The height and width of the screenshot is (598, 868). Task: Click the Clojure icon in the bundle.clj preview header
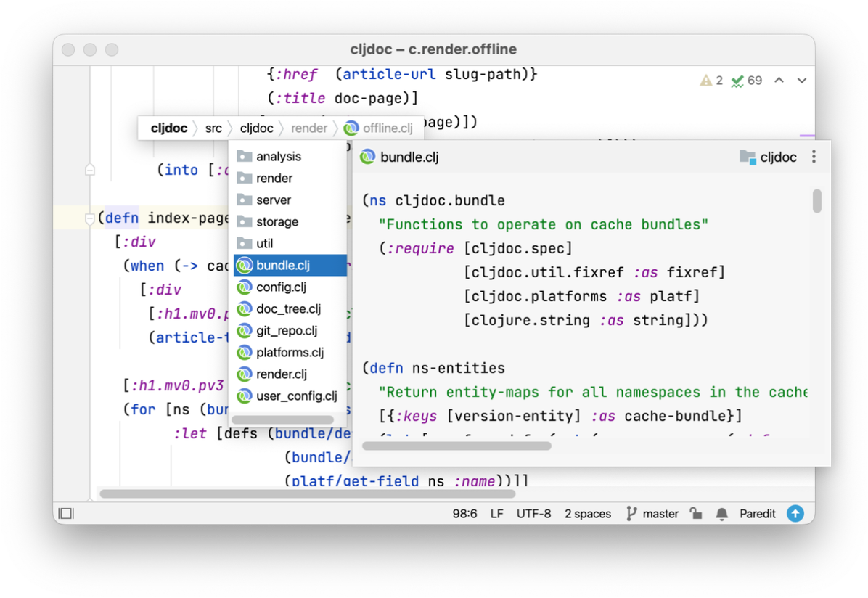click(x=367, y=157)
